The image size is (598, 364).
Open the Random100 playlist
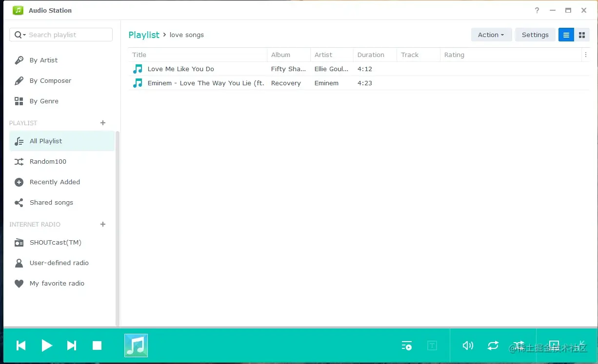pos(62,161)
